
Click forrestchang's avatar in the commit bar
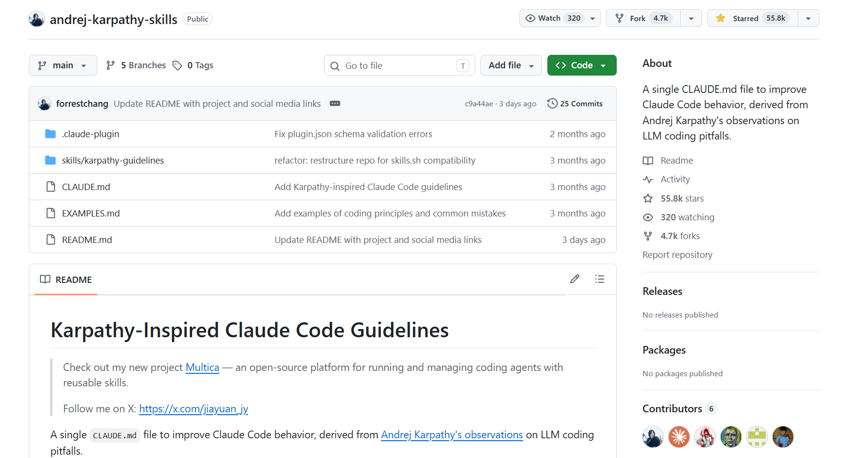(x=44, y=103)
